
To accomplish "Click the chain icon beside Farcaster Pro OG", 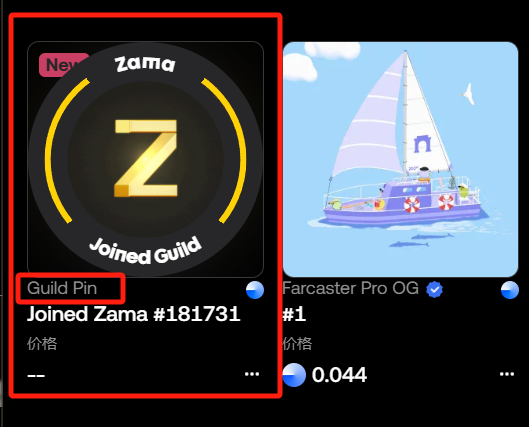I will coord(510,290).
